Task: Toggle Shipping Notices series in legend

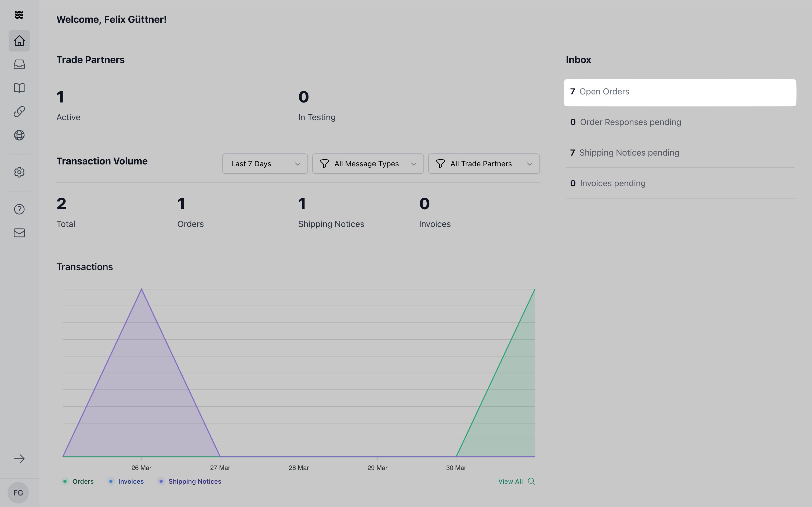Action: 190,481
